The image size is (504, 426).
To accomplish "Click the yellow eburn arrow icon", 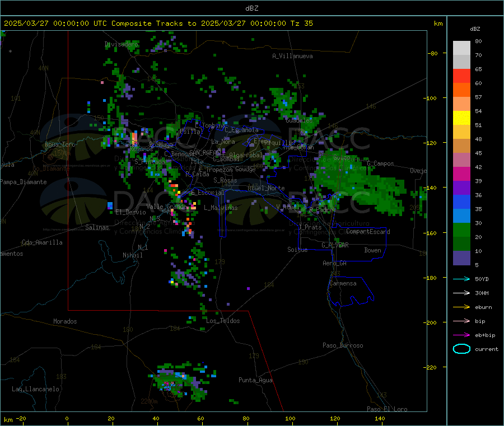I will [461, 307].
